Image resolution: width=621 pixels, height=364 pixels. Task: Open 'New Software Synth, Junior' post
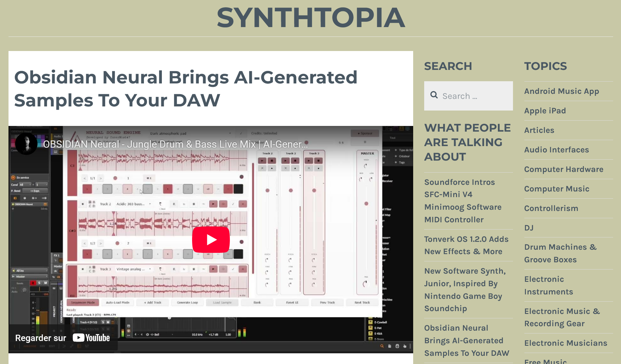(465, 290)
